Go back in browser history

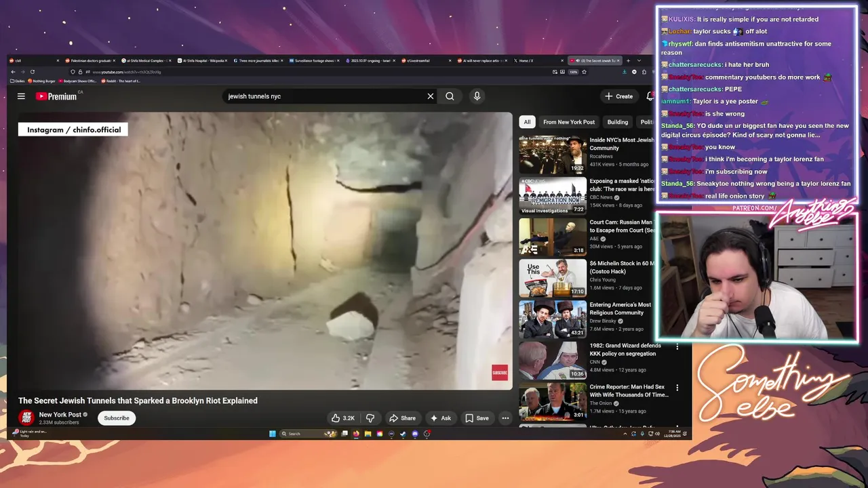coord(13,72)
